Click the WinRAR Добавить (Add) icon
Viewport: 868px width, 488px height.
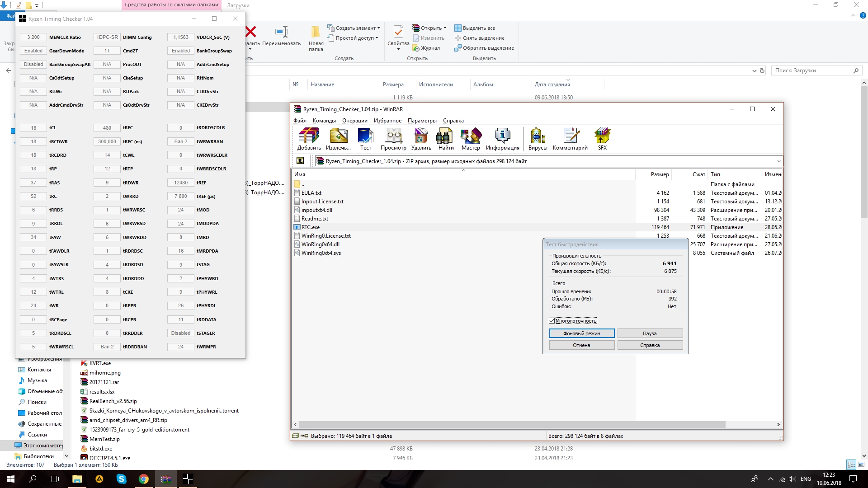point(309,138)
